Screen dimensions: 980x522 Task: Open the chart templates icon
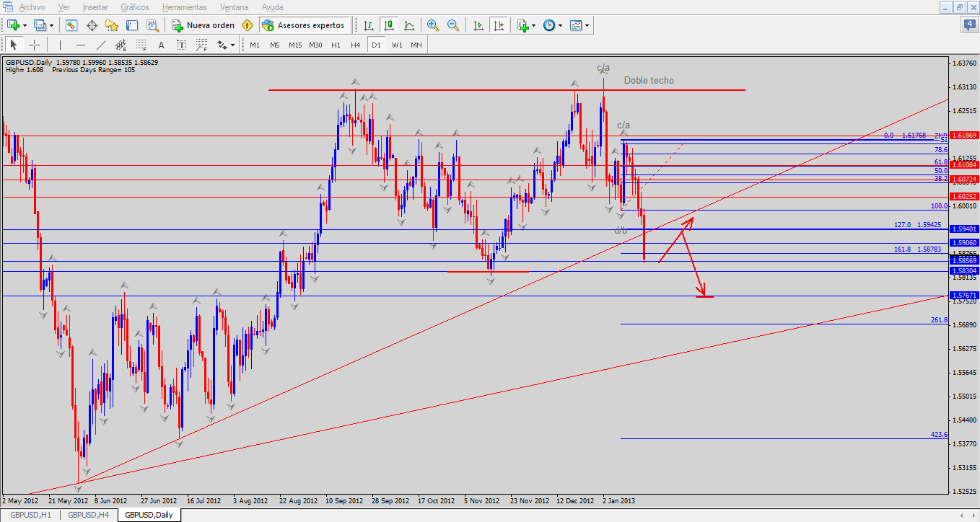click(x=576, y=25)
